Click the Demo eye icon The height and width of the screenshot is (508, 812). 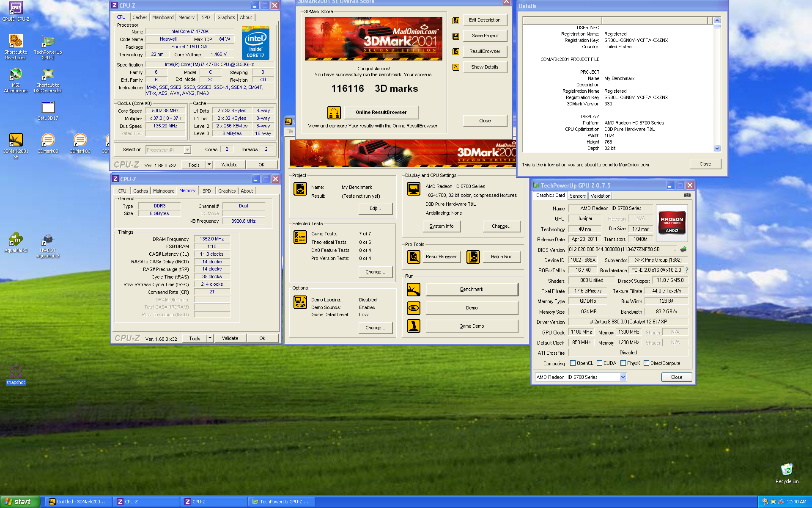(x=414, y=308)
